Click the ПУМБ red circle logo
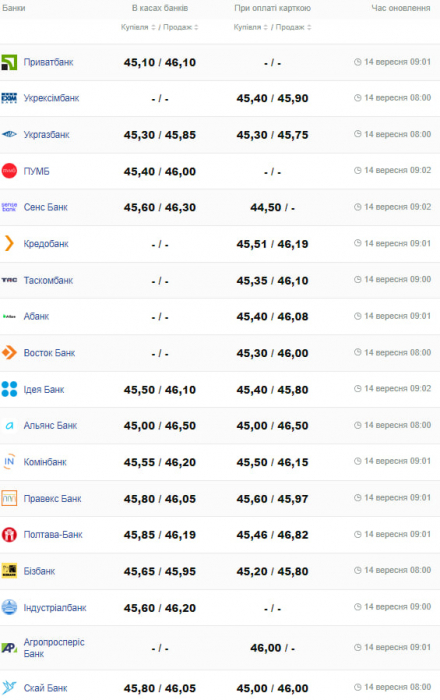The height and width of the screenshot is (700, 440). coord(9,171)
